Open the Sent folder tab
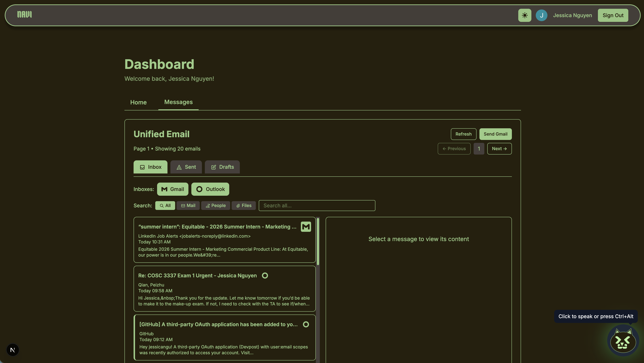 tap(186, 167)
